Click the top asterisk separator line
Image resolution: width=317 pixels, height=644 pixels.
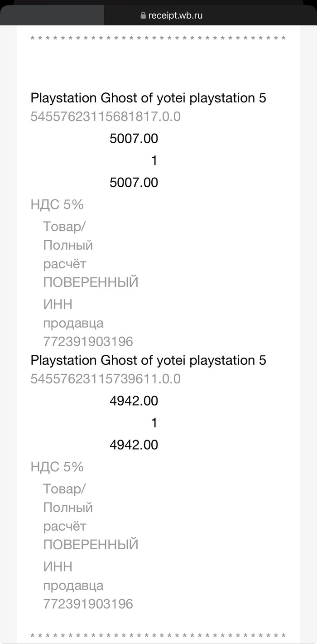pos(158,39)
